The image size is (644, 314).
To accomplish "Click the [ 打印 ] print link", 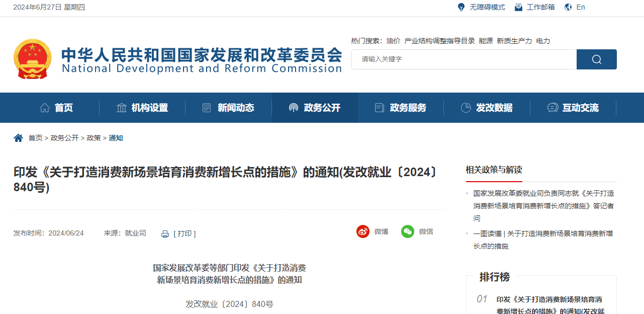I will click(x=185, y=233).
